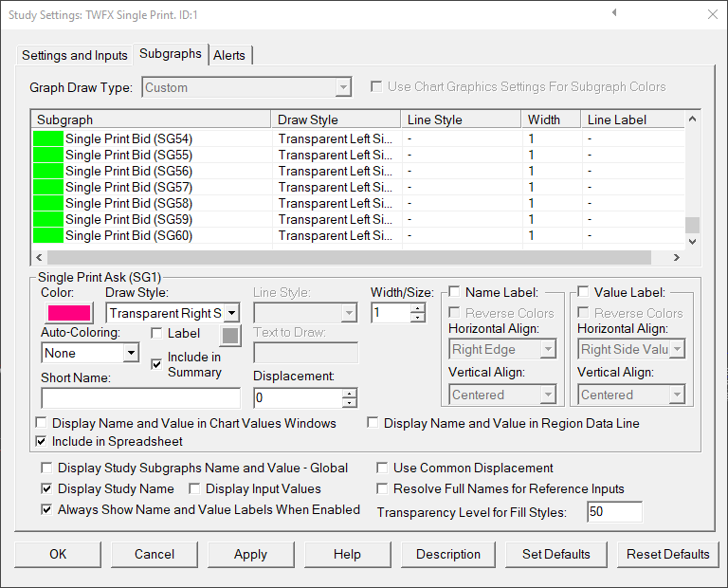Viewport: 728px width, 588px height.
Task: Click the gray Label color box
Action: coord(230,334)
